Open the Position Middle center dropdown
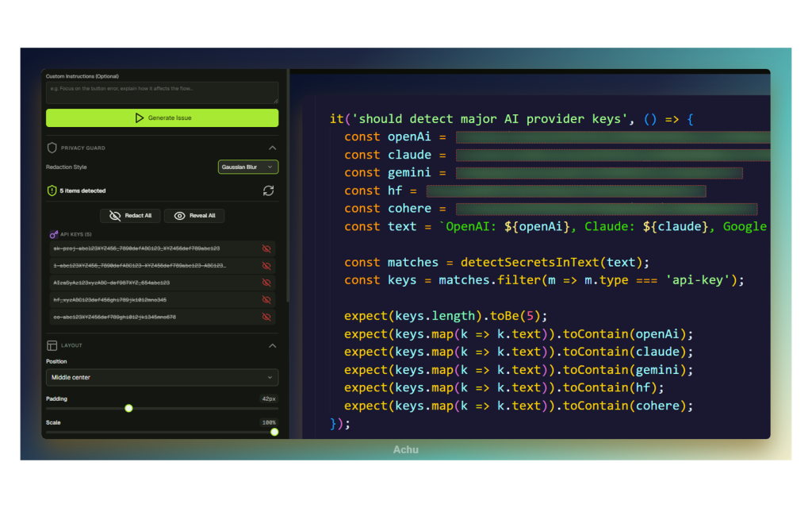This screenshot has width=812, height=508. click(162, 377)
